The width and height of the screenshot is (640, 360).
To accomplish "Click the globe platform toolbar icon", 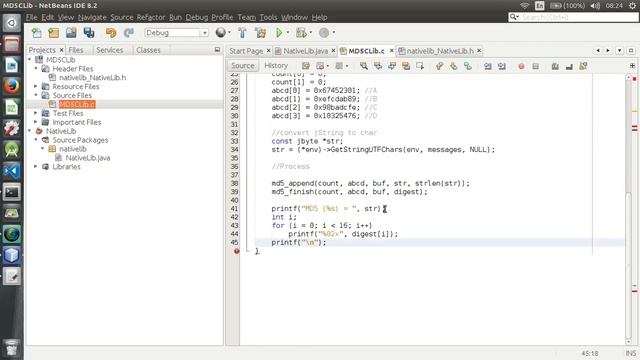I will point(220,33).
